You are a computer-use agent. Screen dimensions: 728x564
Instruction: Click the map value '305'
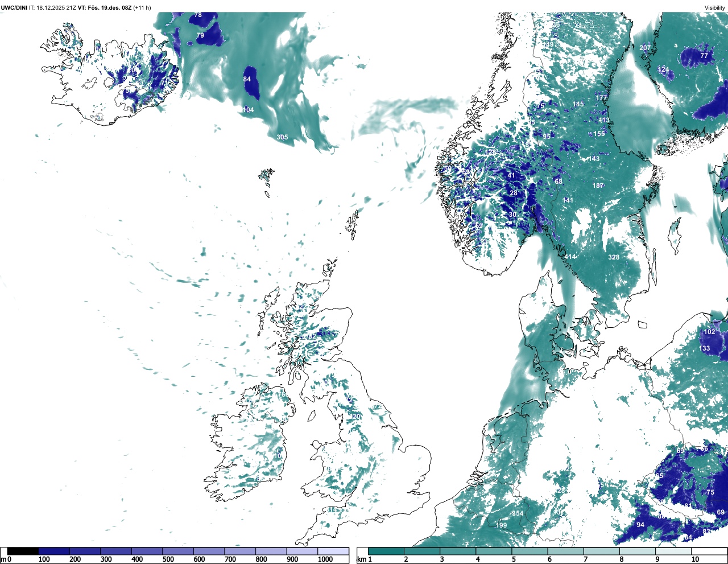[282, 137]
